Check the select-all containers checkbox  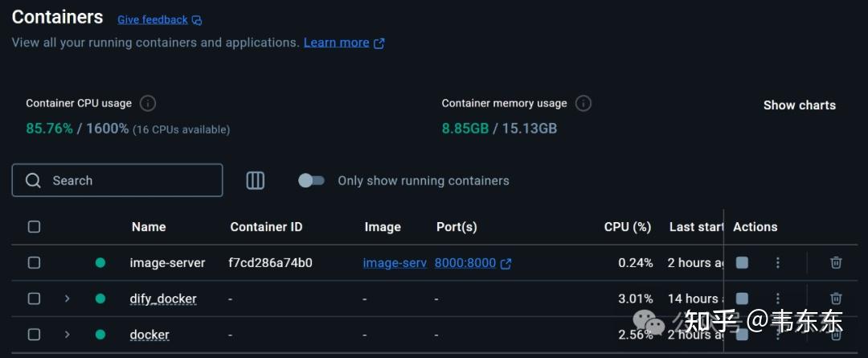pos(34,227)
